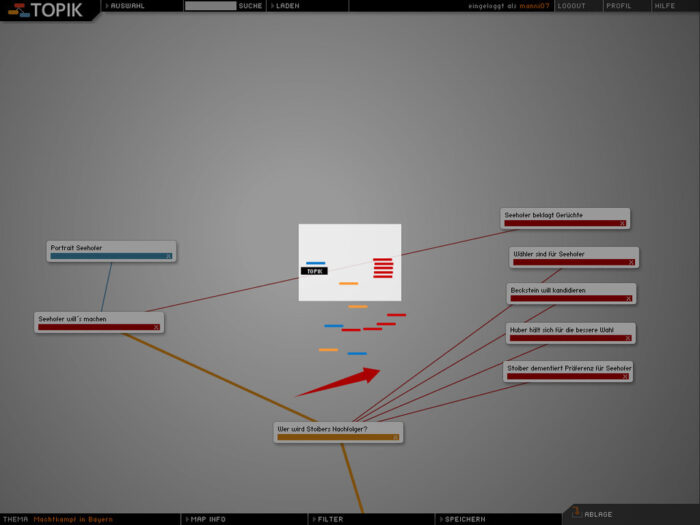Click the red bar of 'Stoiber dementiert Präferenz' card
Image resolution: width=700 pixels, height=525 pixels.
(x=565, y=378)
